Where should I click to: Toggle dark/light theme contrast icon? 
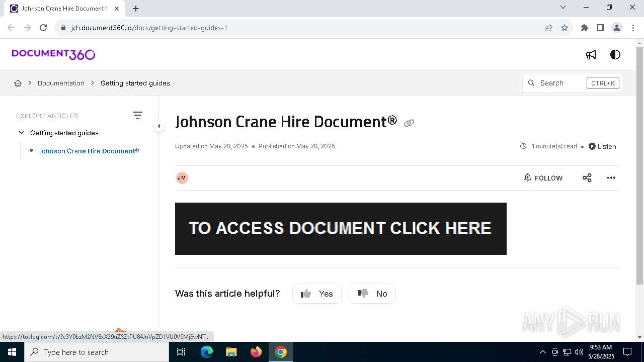click(615, 55)
